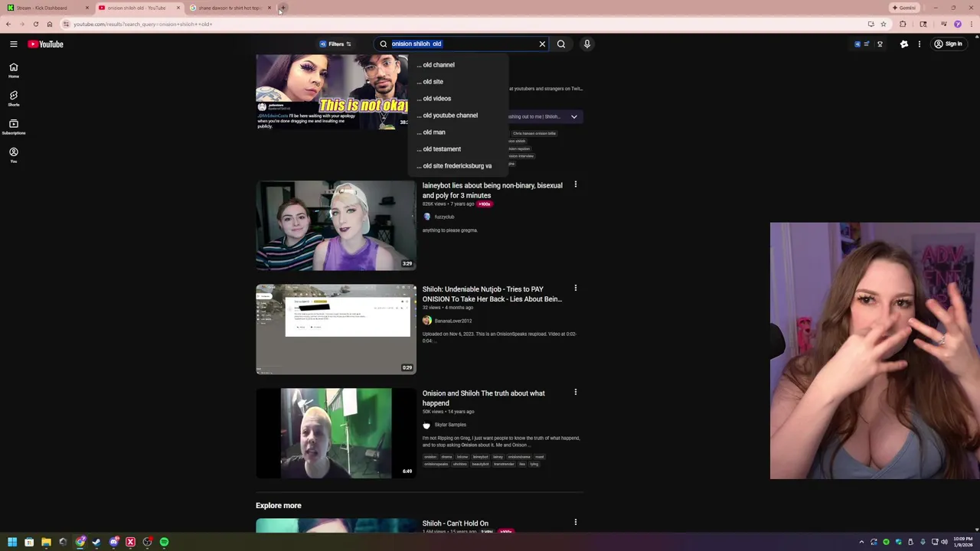Image resolution: width=980 pixels, height=551 pixels.
Task: Open Onision and Shiloh truth video thumbnail
Action: tap(336, 433)
